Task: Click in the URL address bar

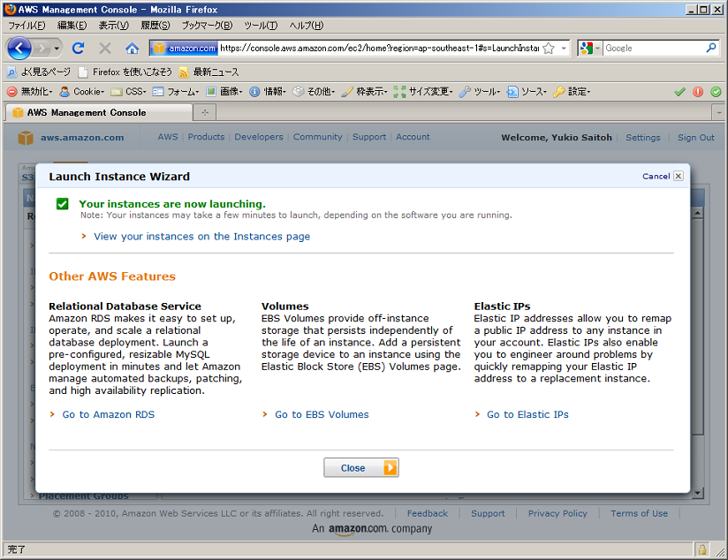Action: (x=378, y=49)
